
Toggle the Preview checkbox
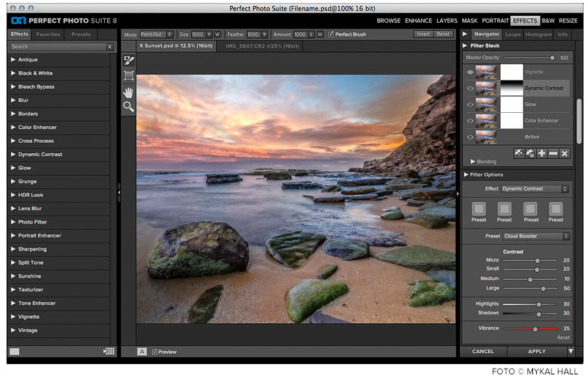[155, 352]
